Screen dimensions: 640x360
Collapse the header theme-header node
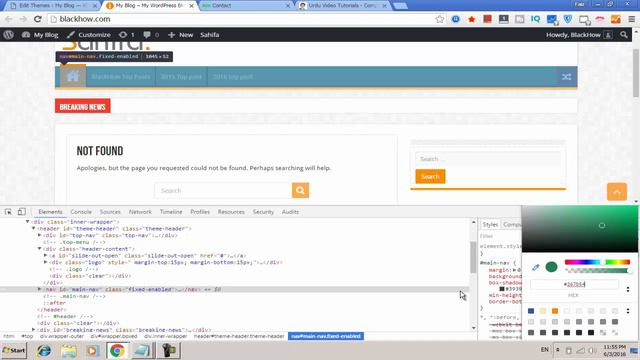[33, 229]
